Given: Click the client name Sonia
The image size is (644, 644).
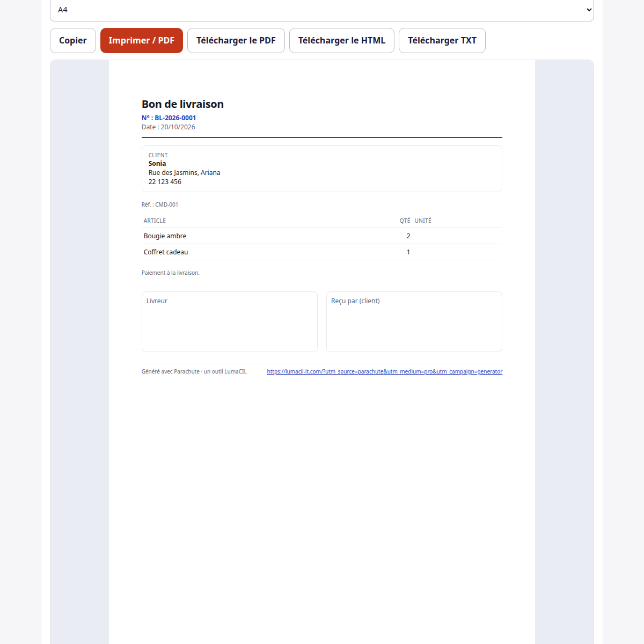Looking at the screenshot, I should 157,164.
